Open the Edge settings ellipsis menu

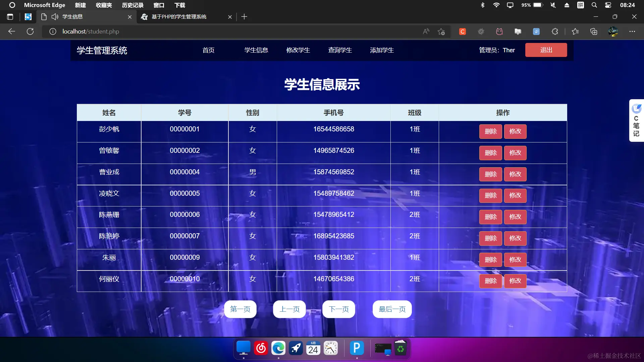(632, 32)
